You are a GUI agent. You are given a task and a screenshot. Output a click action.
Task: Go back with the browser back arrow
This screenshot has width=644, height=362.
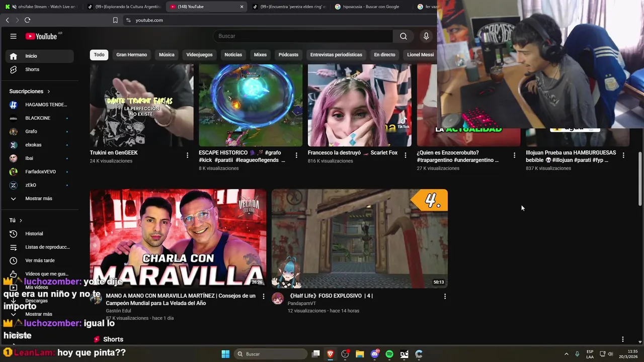coord(7,20)
